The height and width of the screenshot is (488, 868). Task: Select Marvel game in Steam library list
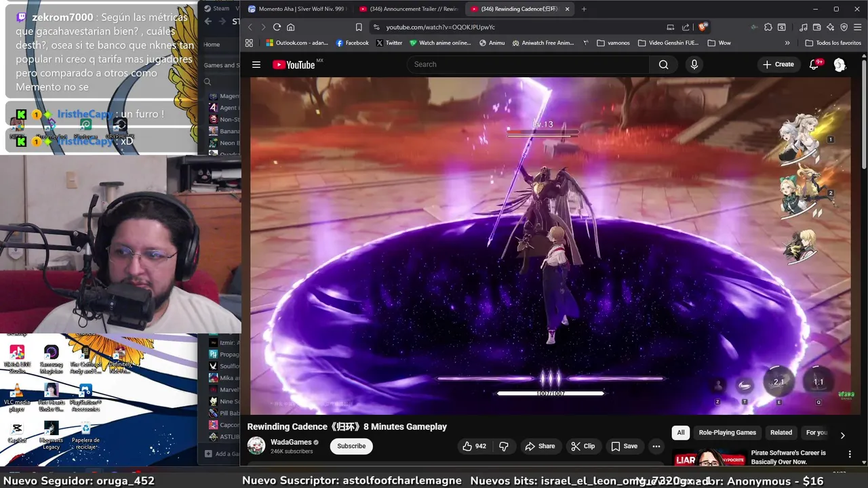(224, 390)
